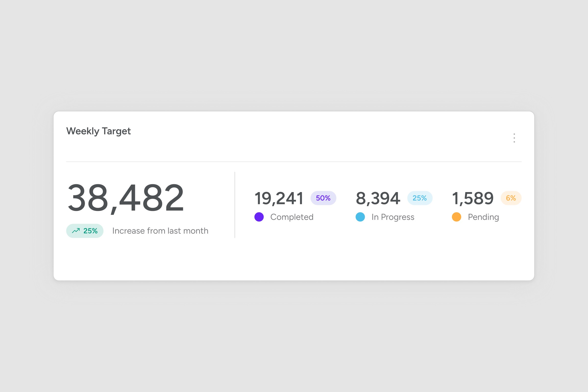Select the In Progress label
Viewport: 588px width, 392px height.
point(393,217)
